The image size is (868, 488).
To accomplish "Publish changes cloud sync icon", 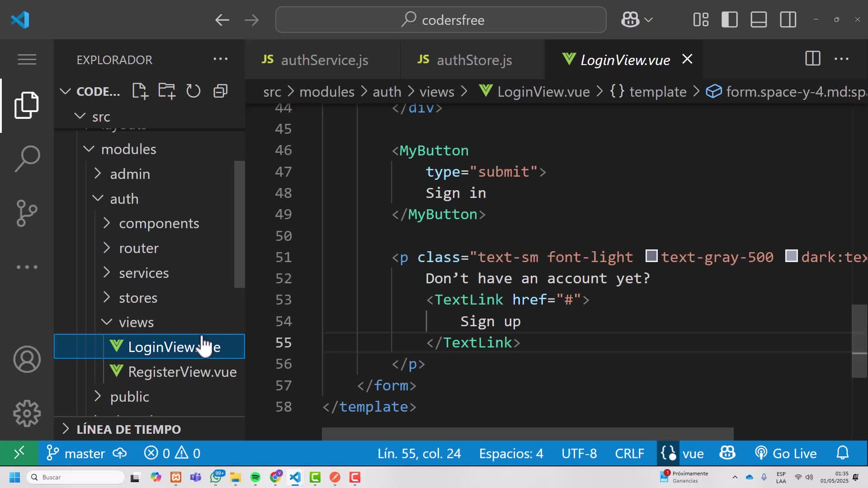I will click(x=120, y=453).
